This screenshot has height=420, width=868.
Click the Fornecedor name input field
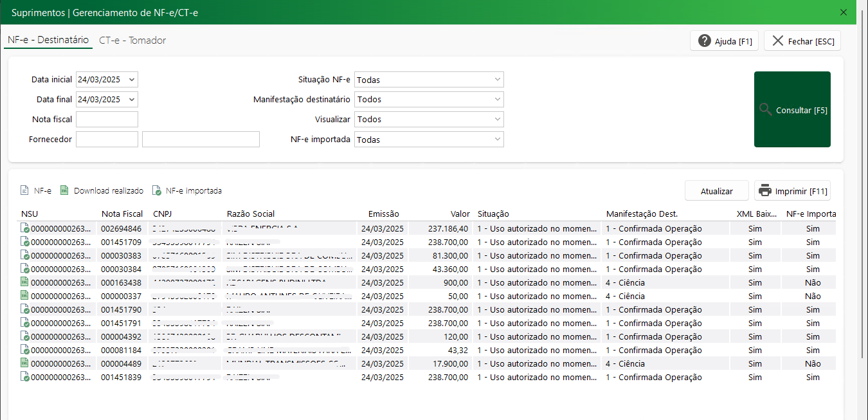tap(201, 140)
